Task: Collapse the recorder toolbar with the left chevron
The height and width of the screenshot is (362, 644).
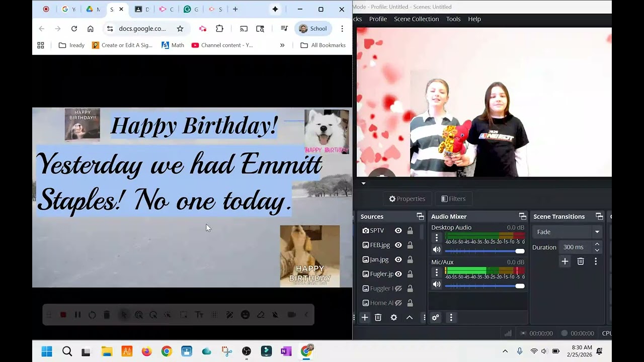Action: (306, 315)
